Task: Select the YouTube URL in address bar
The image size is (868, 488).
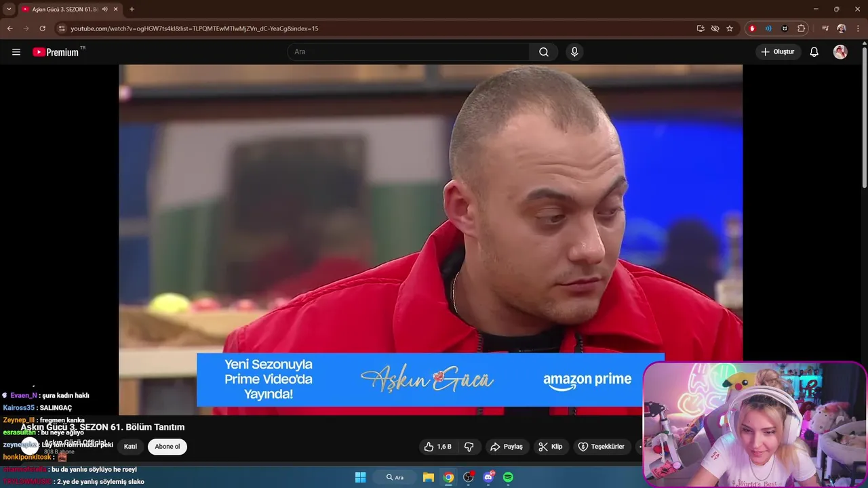Action: click(x=195, y=28)
